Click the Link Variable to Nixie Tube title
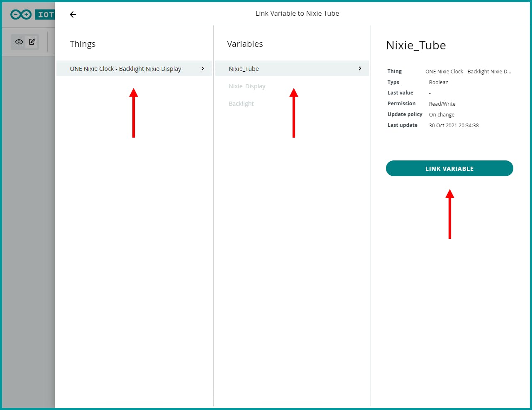This screenshot has height=410, width=532. click(297, 13)
